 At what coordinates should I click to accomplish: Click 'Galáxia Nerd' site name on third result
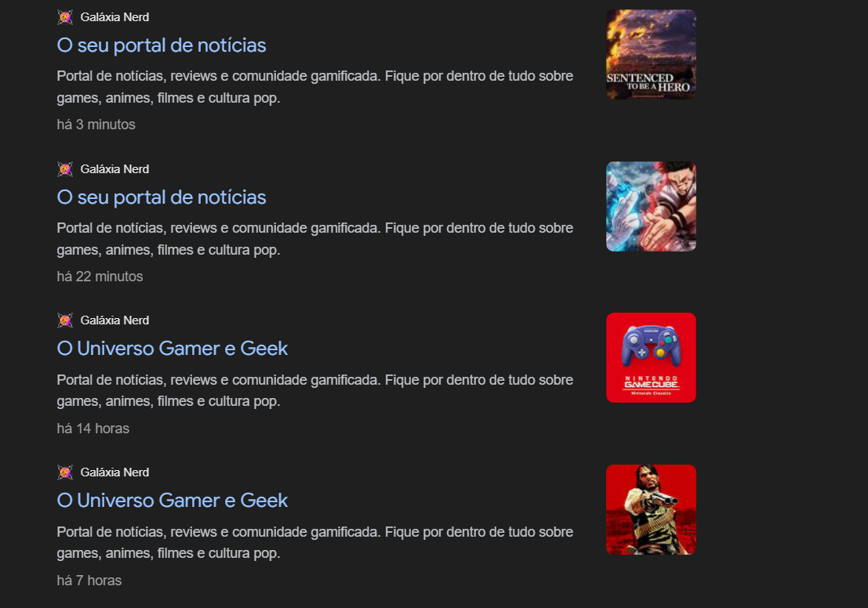(x=114, y=320)
